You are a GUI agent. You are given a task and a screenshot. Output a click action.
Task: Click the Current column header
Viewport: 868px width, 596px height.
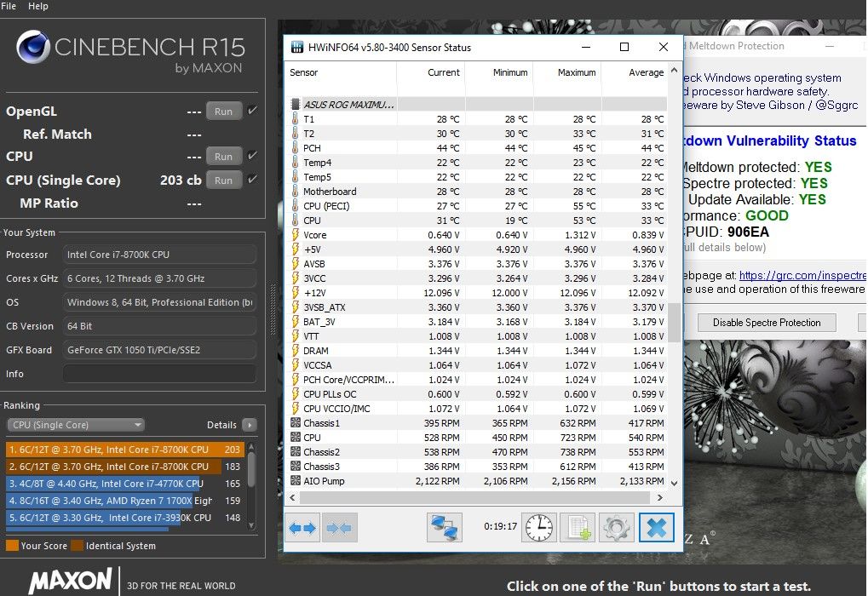pos(431,72)
